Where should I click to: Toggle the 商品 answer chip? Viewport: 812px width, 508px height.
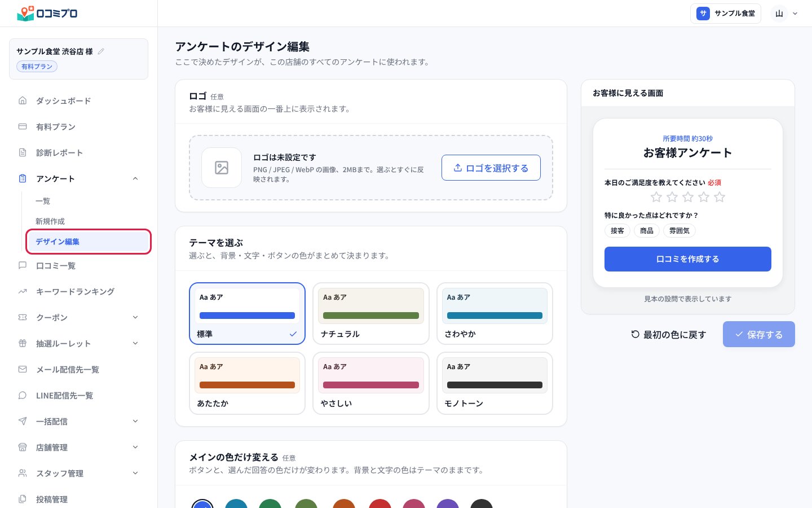click(647, 230)
